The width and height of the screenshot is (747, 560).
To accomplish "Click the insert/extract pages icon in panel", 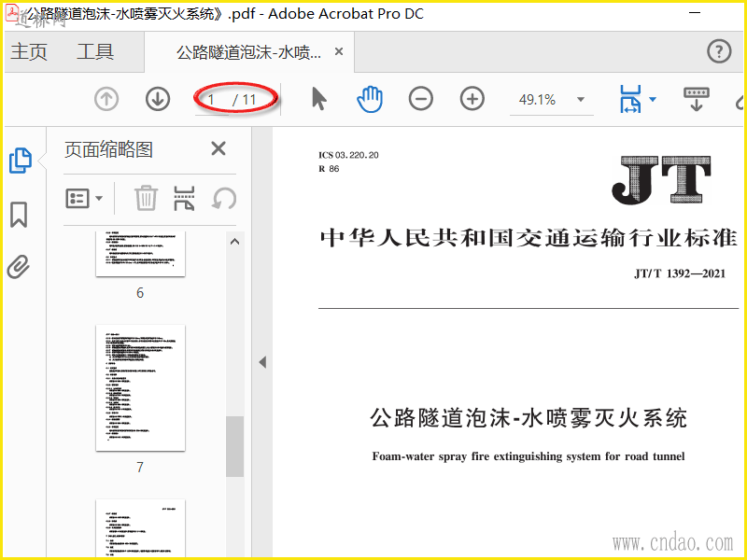I will pos(184,198).
